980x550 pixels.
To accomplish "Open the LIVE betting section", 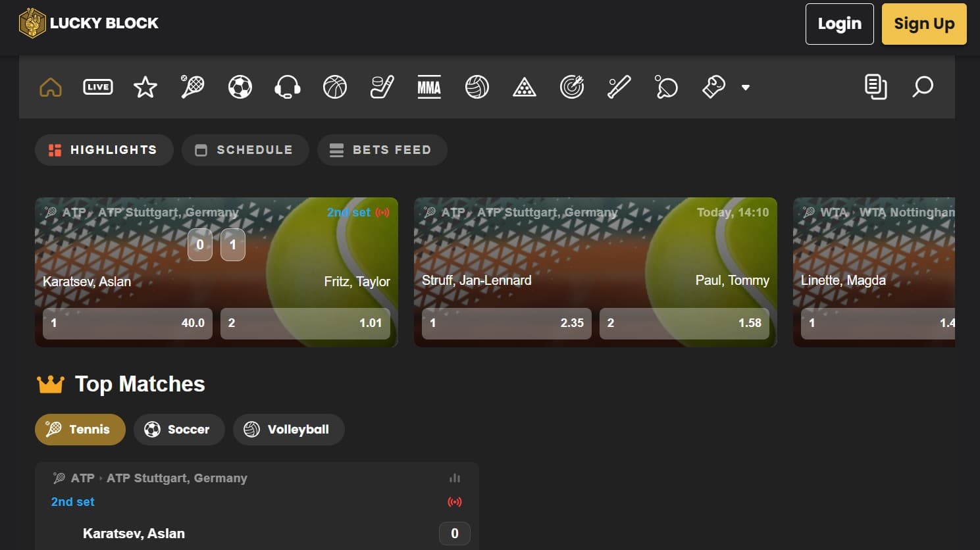I will 98,87.
